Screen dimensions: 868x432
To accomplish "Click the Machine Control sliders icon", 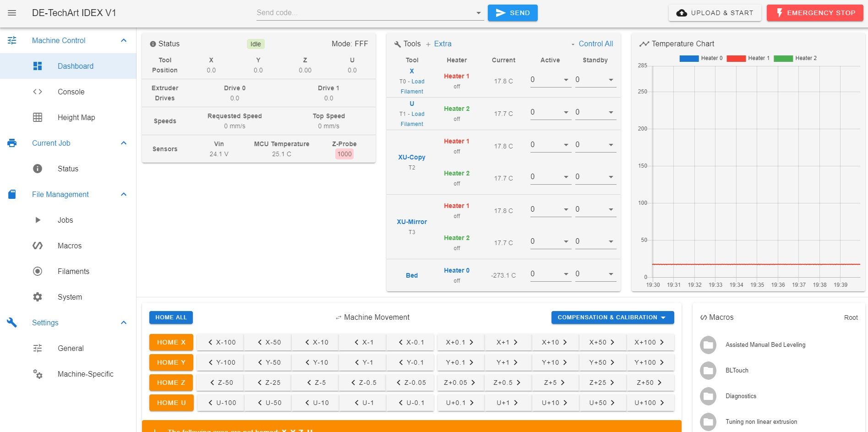I will pyautogui.click(x=12, y=40).
